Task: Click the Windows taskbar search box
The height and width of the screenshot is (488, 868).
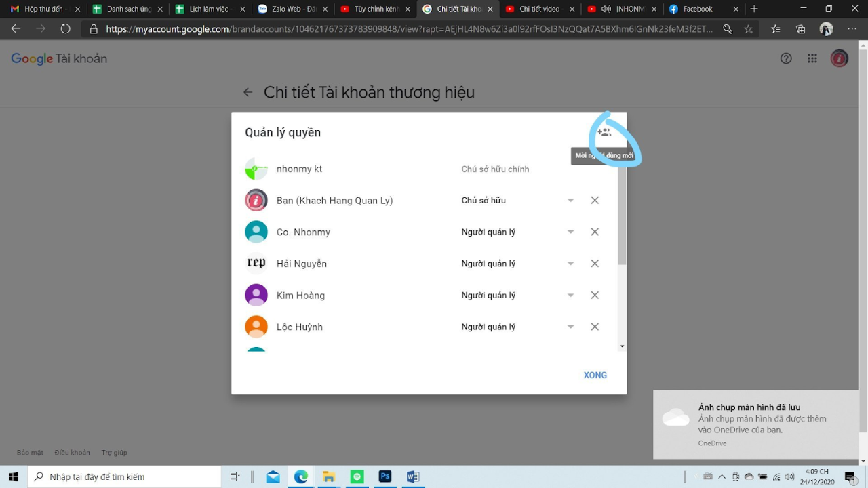Action: 124,476
